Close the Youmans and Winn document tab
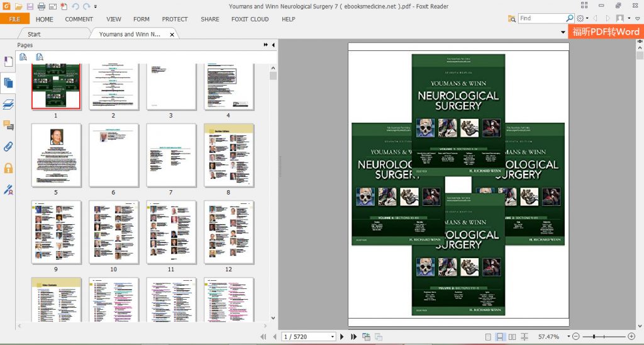 (172, 35)
